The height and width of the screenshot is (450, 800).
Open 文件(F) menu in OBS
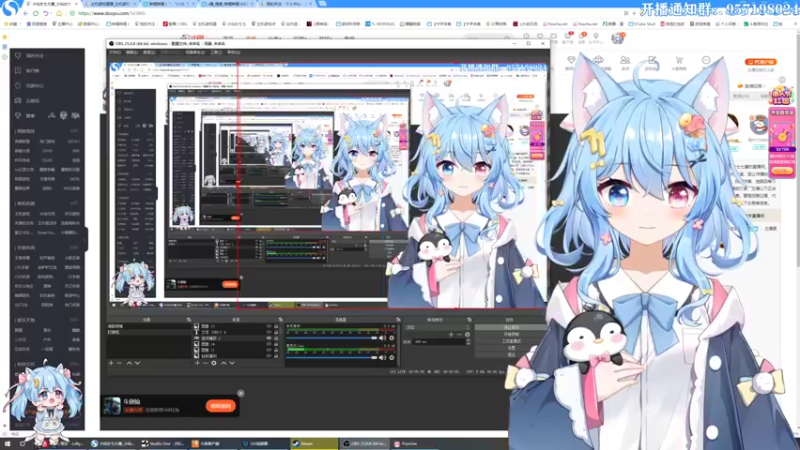pyautogui.click(x=115, y=53)
